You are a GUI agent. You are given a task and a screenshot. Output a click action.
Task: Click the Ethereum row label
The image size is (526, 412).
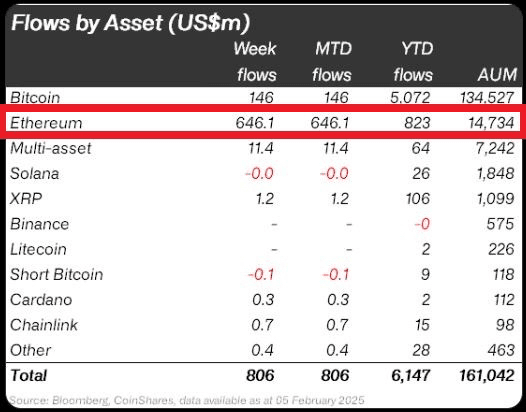click(46, 123)
